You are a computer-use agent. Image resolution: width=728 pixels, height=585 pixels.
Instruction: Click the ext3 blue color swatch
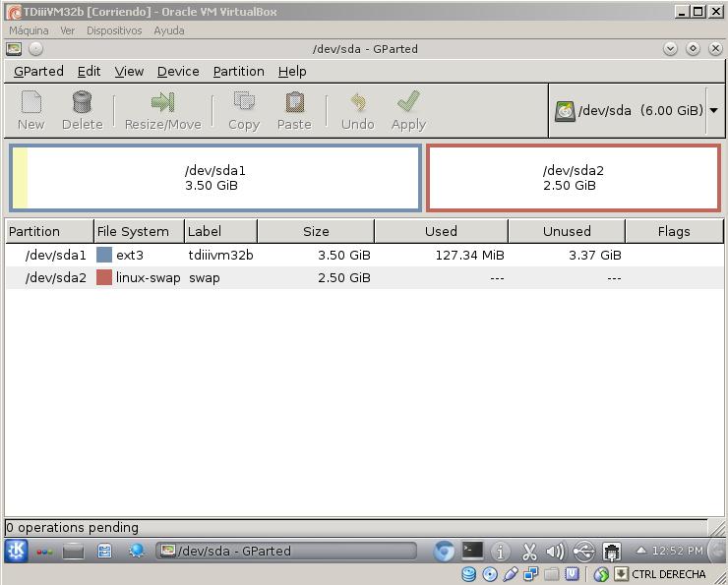tap(104, 255)
